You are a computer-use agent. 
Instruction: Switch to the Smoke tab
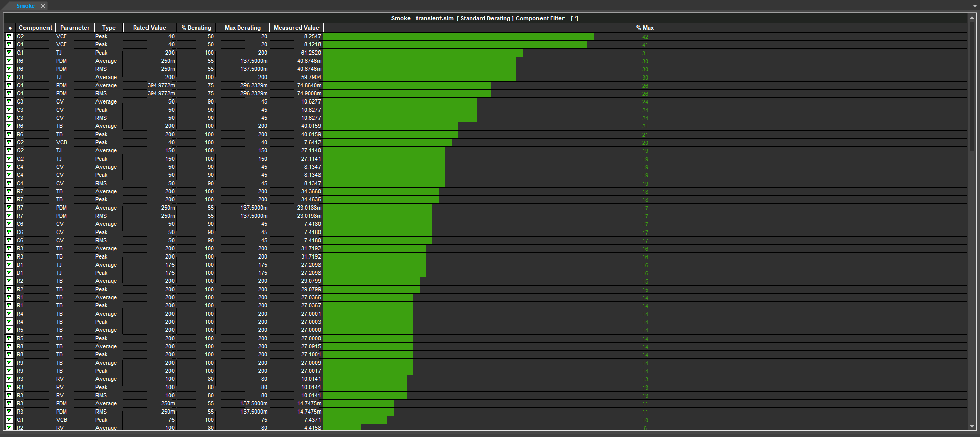(25, 6)
